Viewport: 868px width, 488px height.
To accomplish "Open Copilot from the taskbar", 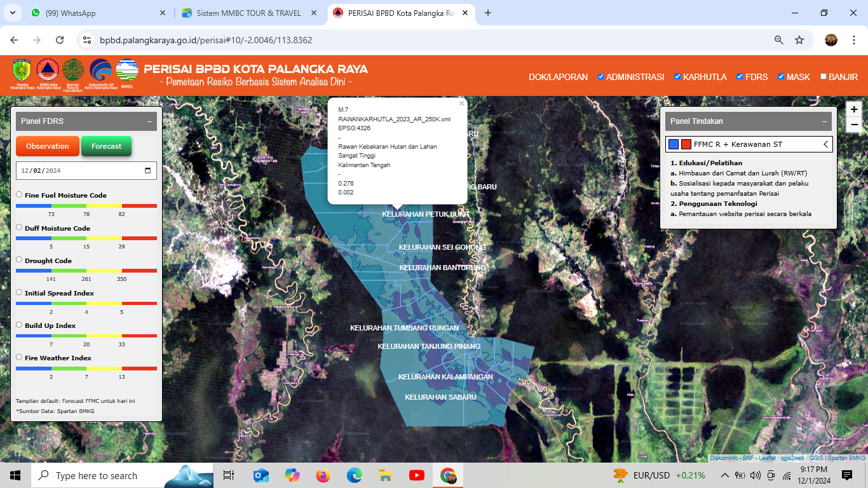I will point(292,475).
